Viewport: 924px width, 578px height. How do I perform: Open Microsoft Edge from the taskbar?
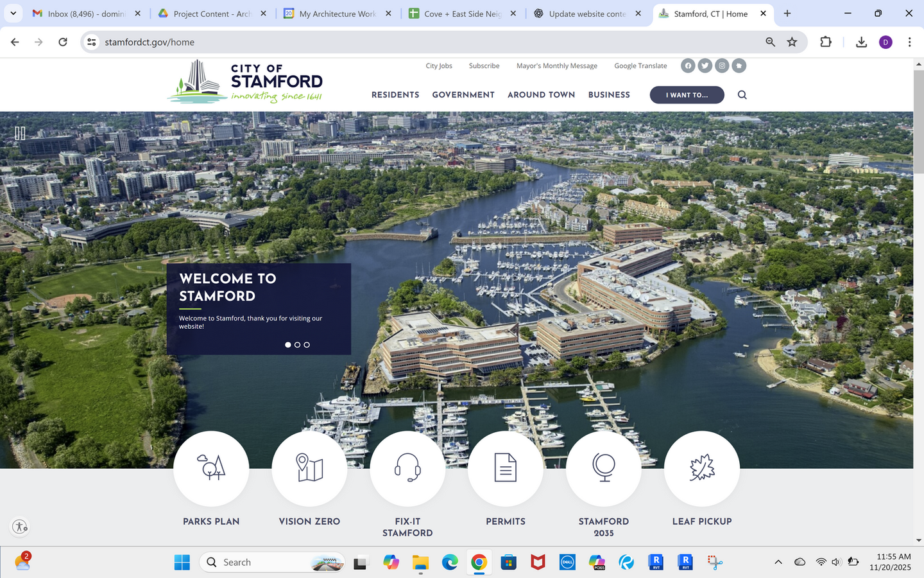tap(450, 563)
